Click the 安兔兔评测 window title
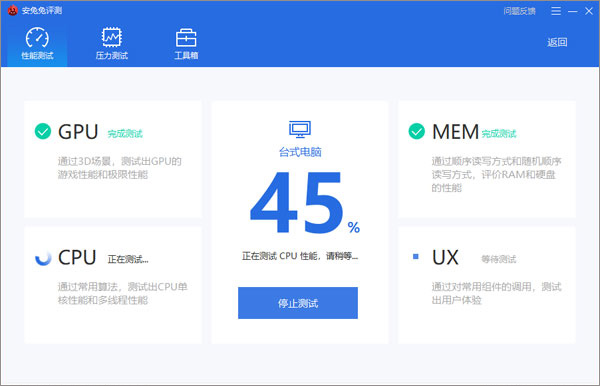Screen dimensions: 600x386 [42, 10]
